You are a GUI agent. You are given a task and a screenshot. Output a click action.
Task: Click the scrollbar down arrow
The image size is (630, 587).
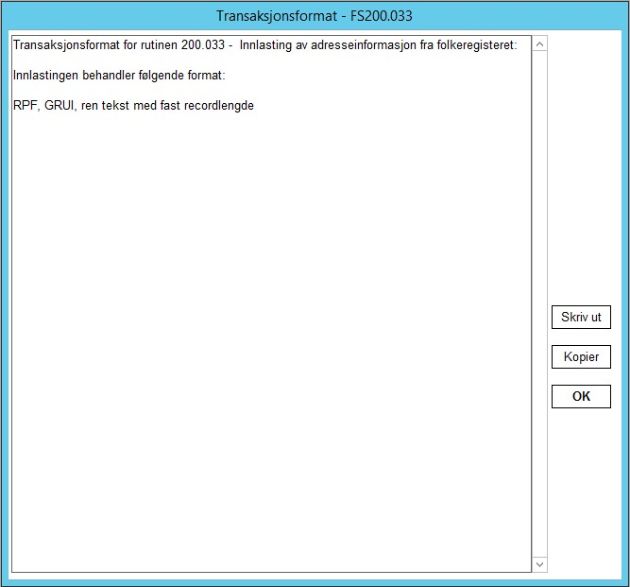[x=540, y=564]
